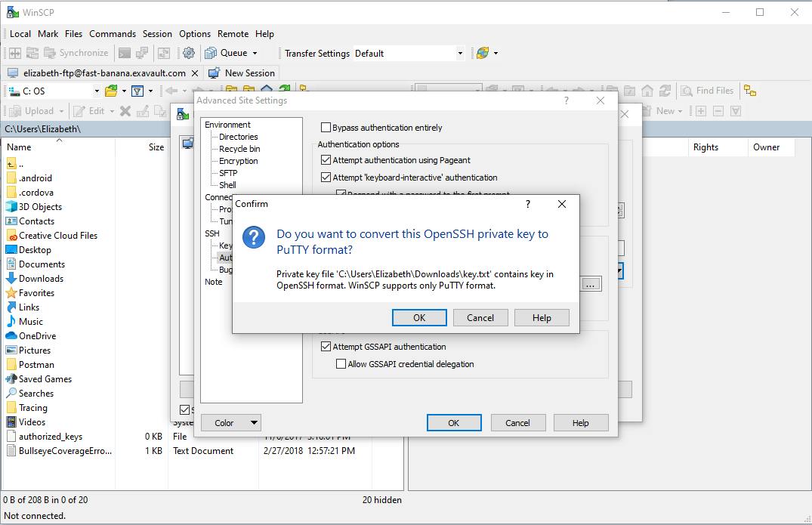
Task: Open the main Help menu
Action: (264, 34)
